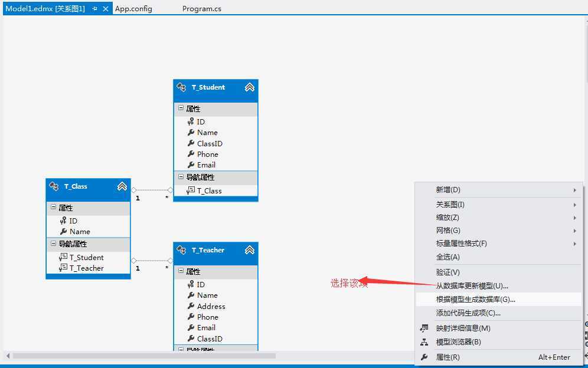588x368 pixels.
Task: Click the 映射详细信息 menu icon
Action: tap(424, 328)
